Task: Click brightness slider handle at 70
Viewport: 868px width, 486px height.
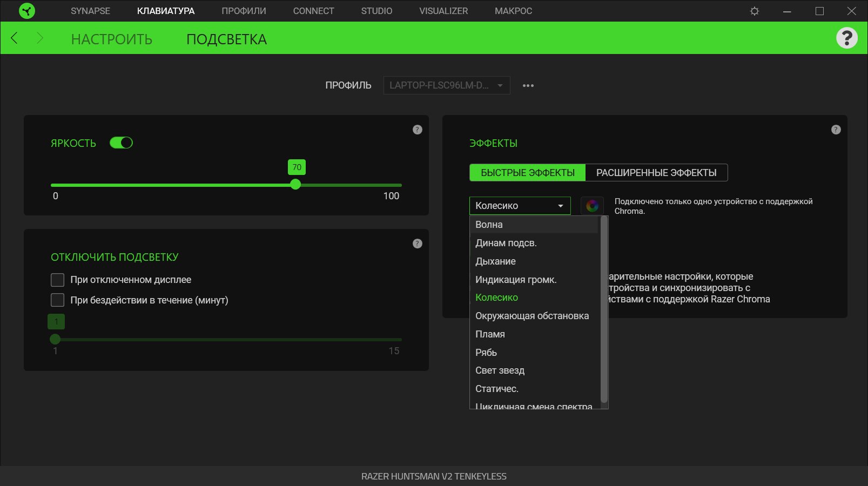Action: coord(295,185)
